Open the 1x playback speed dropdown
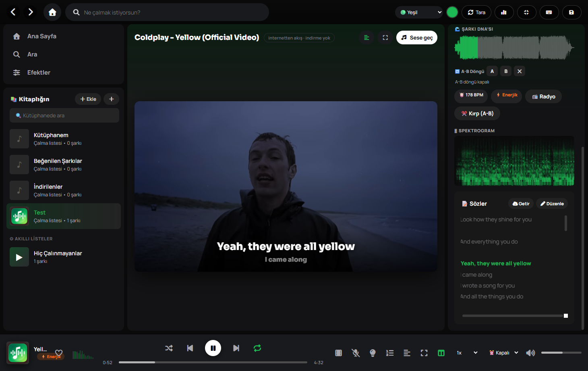 coord(466,353)
